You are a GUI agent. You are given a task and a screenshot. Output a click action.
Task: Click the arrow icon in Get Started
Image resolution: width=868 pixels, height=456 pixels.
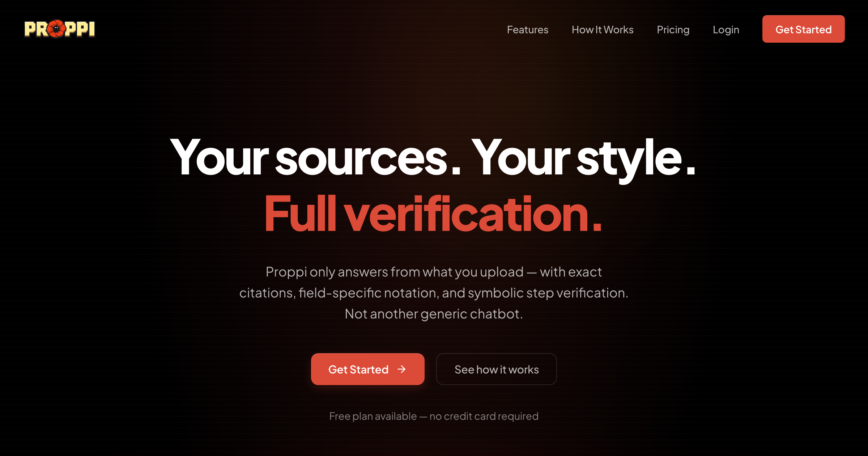(x=401, y=369)
